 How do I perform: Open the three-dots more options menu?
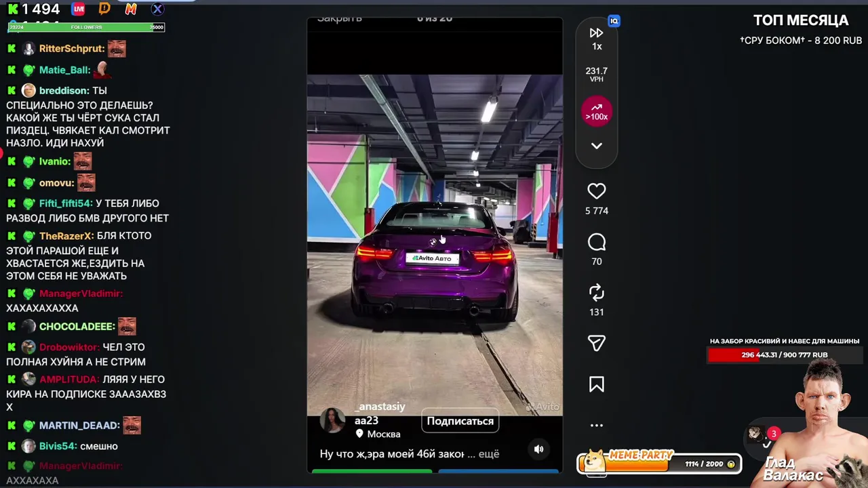[x=597, y=425]
